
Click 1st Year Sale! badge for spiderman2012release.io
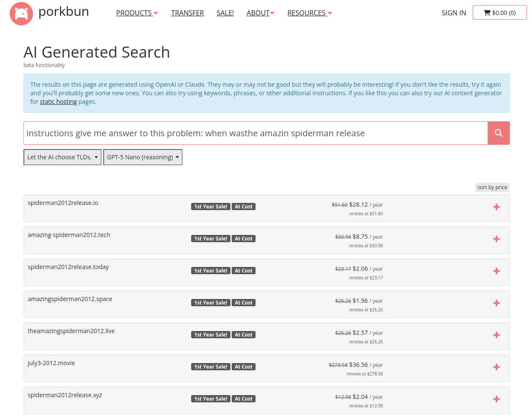pos(211,207)
